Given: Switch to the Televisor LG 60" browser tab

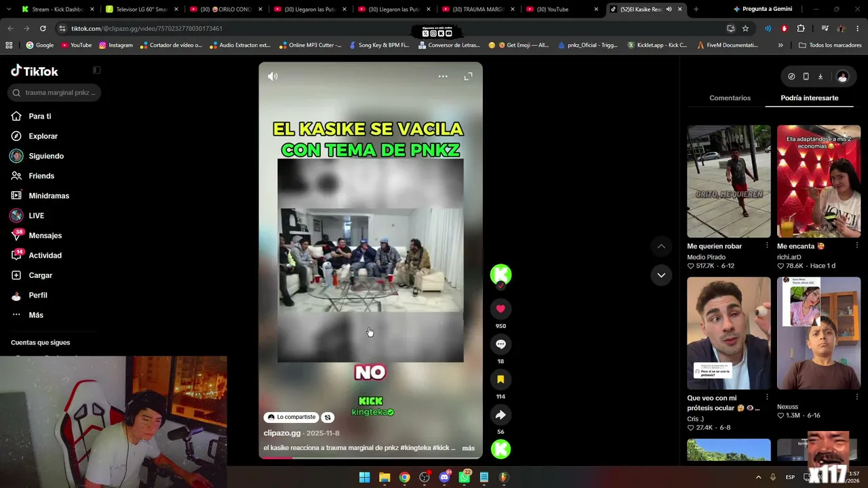Looking at the screenshot, I should click(x=142, y=9).
